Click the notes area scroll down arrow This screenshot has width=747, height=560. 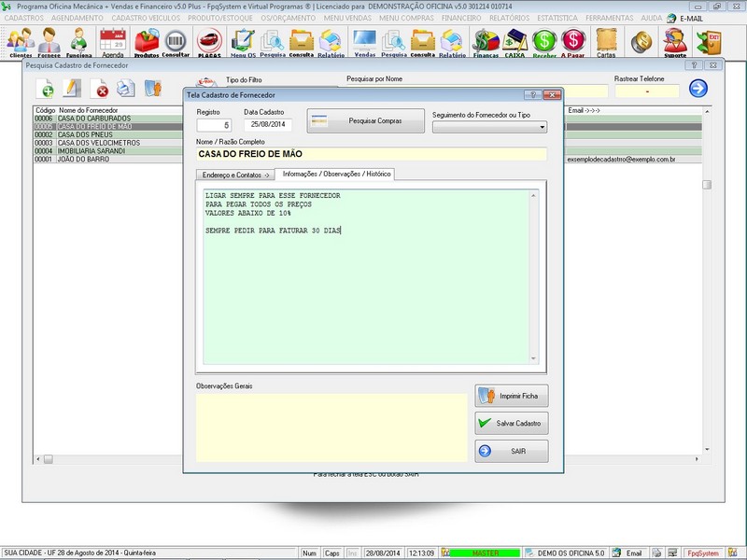[533, 358]
